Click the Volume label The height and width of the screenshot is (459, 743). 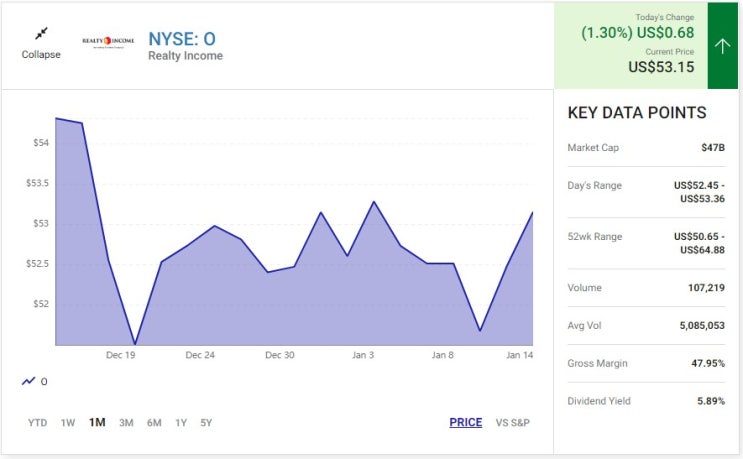click(x=585, y=288)
